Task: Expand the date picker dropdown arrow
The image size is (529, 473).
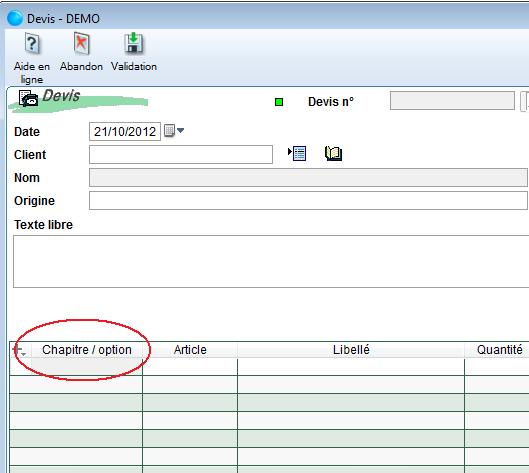Action: point(180,130)
